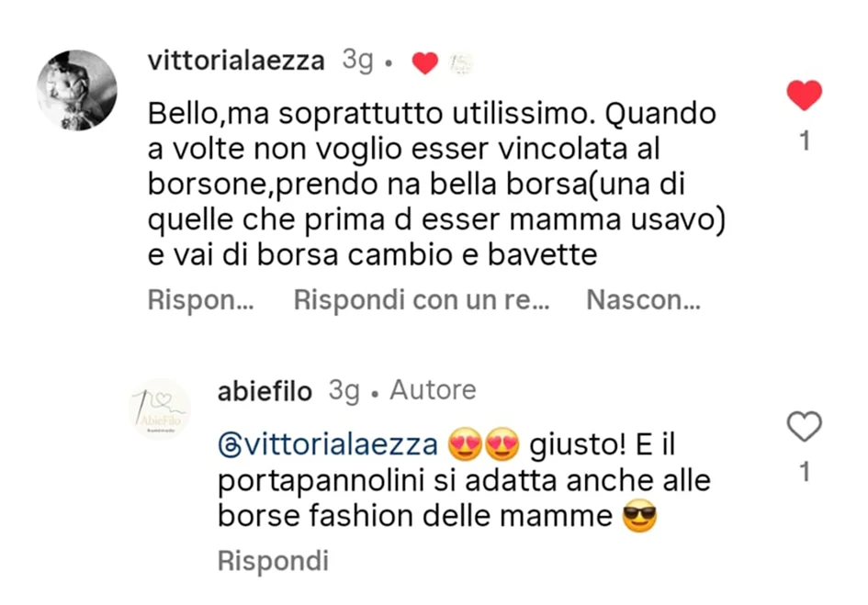This screenshot has height=605, width=868.
Task: Click the small author-liked red heart badge
Action: pyautogui.click(x=425, y=62)
